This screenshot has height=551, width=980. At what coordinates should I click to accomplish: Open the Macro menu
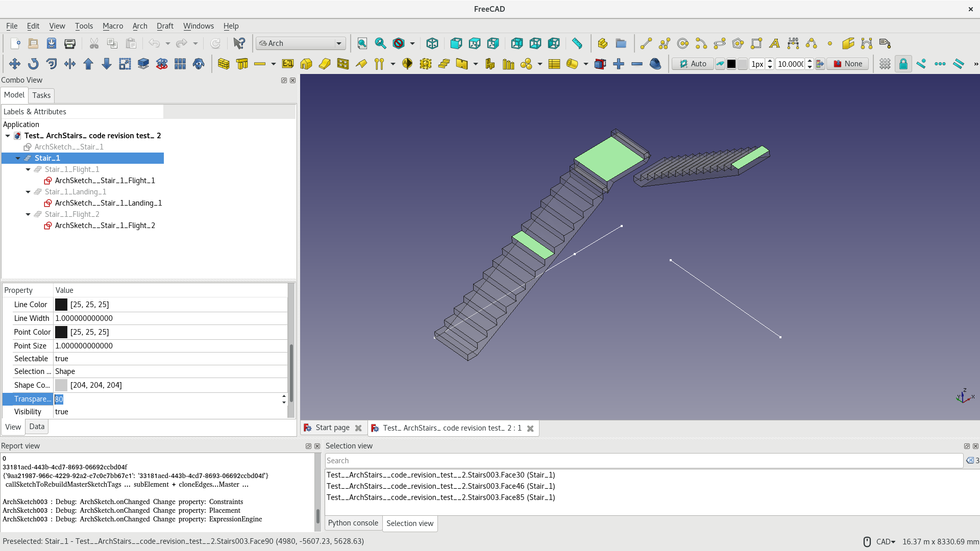(112, 26)
